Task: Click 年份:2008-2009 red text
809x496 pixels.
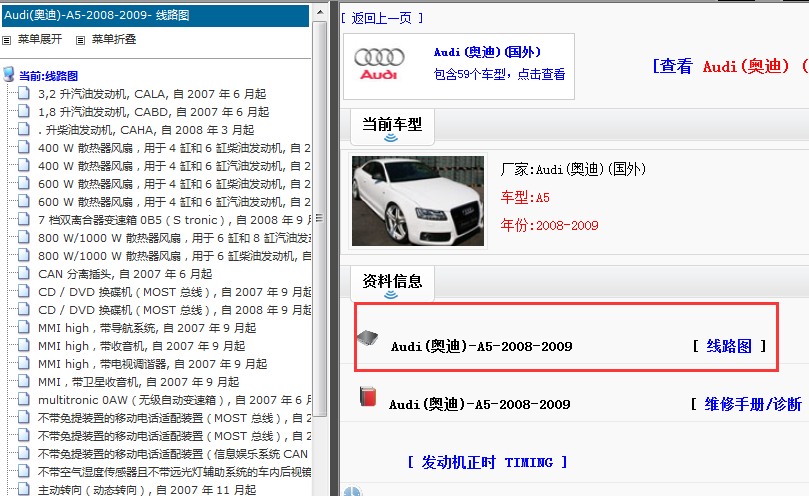Action: [x=549, y=226]
